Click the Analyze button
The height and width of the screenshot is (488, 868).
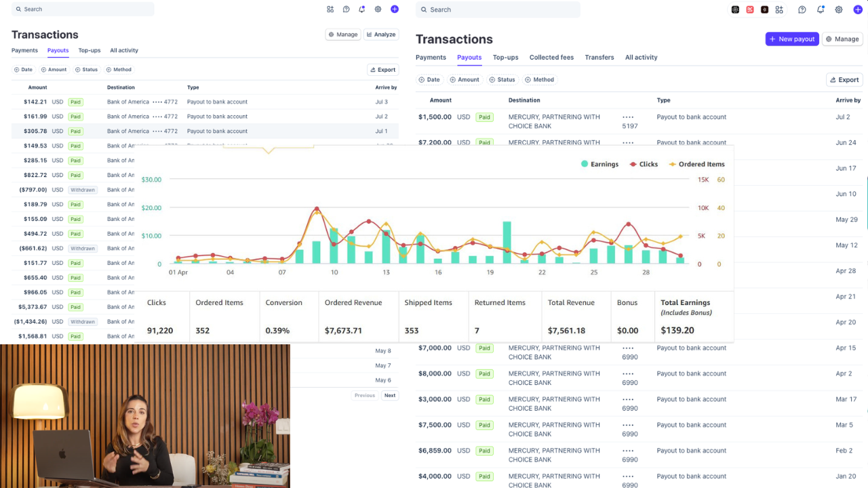point(381,35)
